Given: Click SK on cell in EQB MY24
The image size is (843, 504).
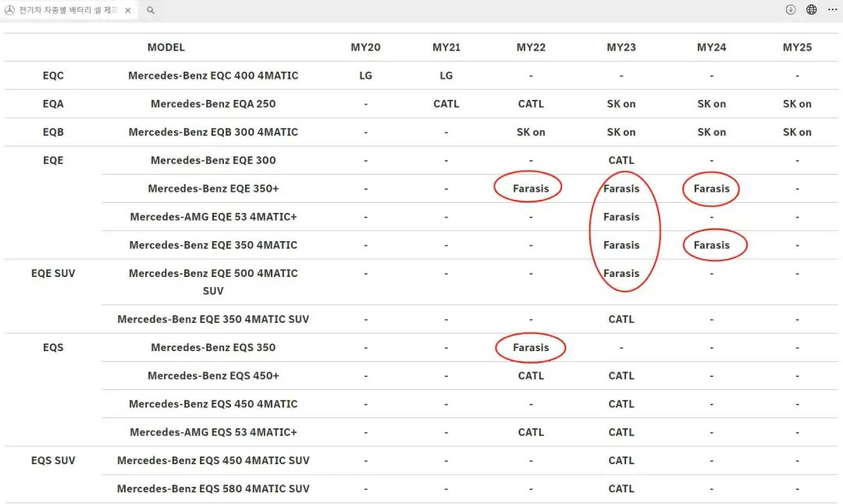Looking at the screenshot, I should coord(711,132).
